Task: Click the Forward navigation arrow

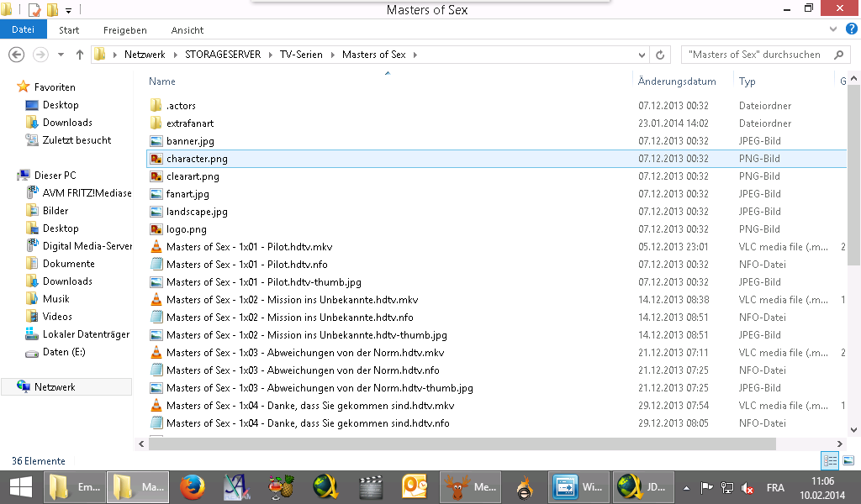Action: point(40,55)
